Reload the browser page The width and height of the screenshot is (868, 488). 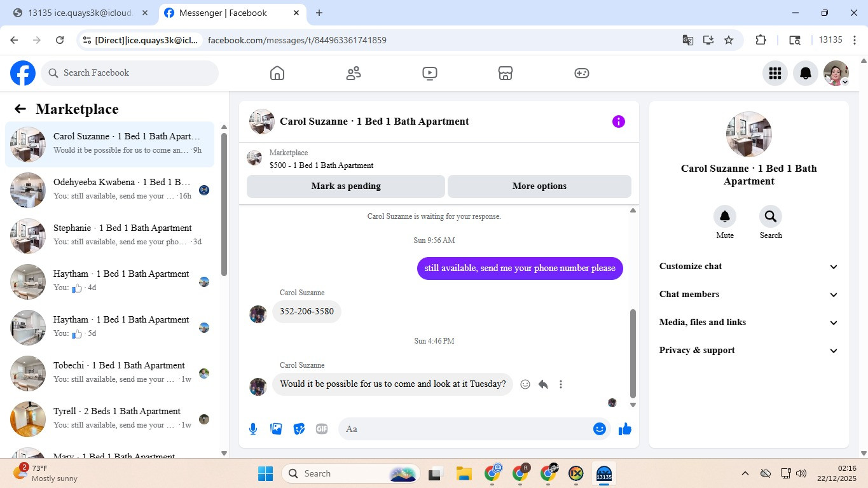pyautogui.click(x=60, y=40)
